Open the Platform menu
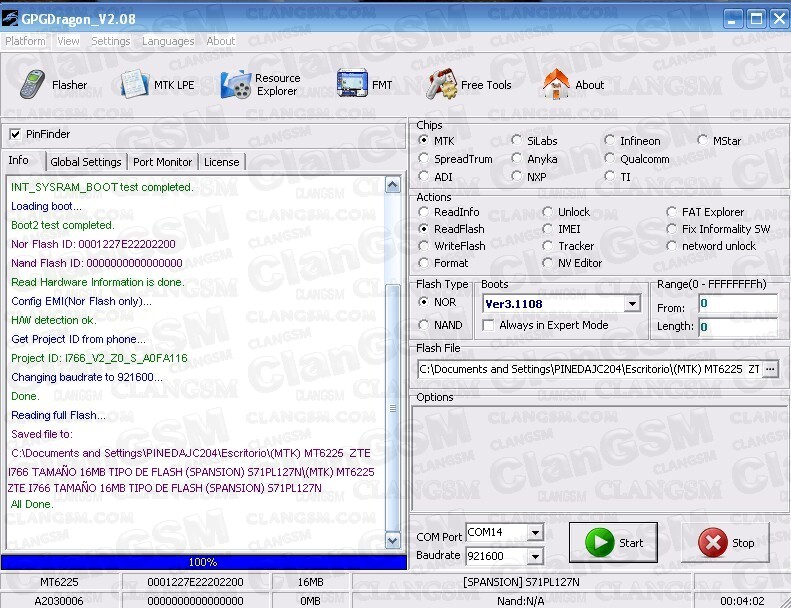 (25, 41)
